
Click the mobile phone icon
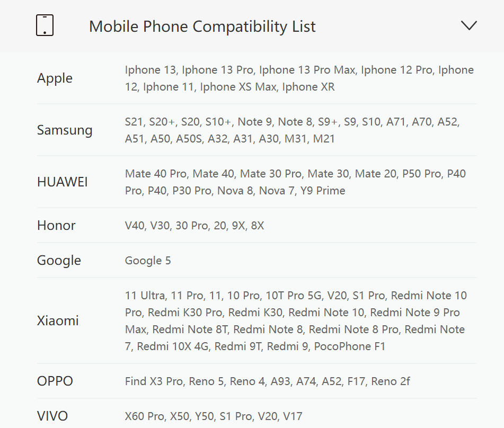(x=45, y=25)
